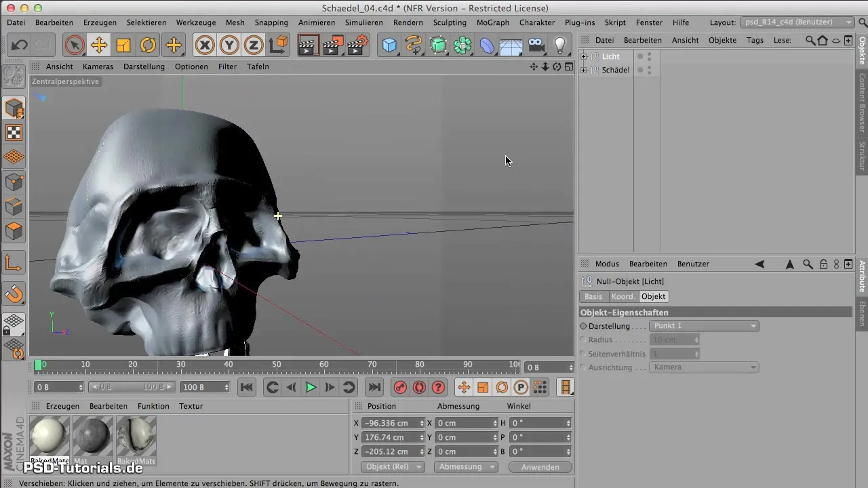Open material manager Erzeugen menu

[x=62, y=406]
